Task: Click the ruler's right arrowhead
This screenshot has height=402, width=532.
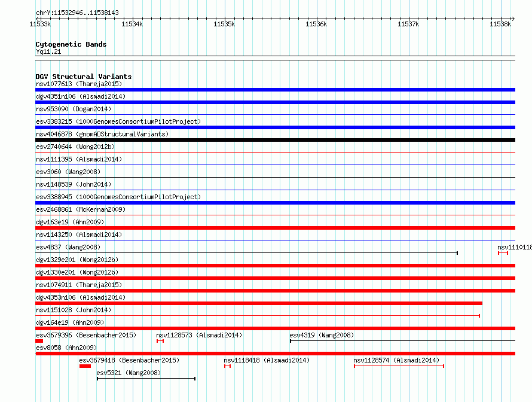Action: pos(513,19)
